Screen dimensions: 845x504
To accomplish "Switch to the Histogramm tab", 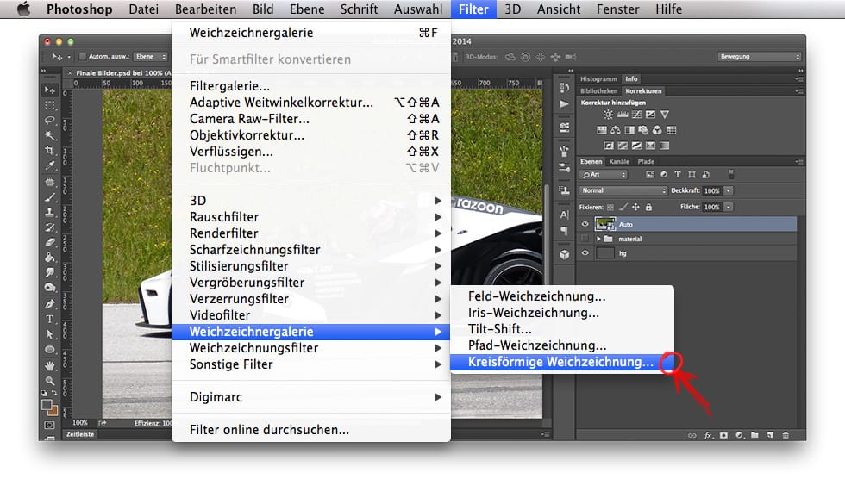I will click(x=598, y=78).
